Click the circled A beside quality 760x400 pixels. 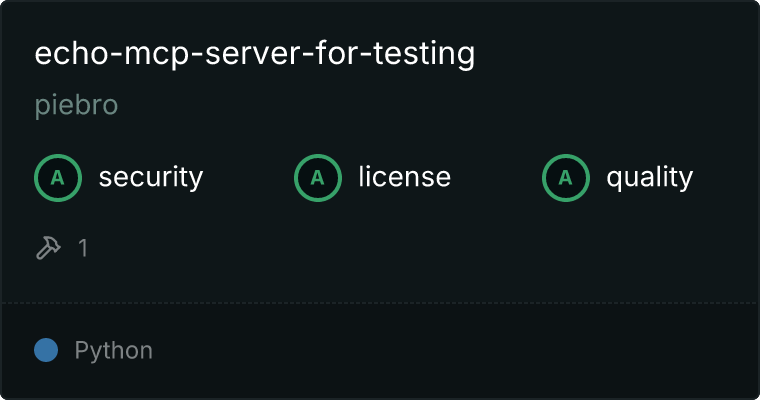(566, 178)
